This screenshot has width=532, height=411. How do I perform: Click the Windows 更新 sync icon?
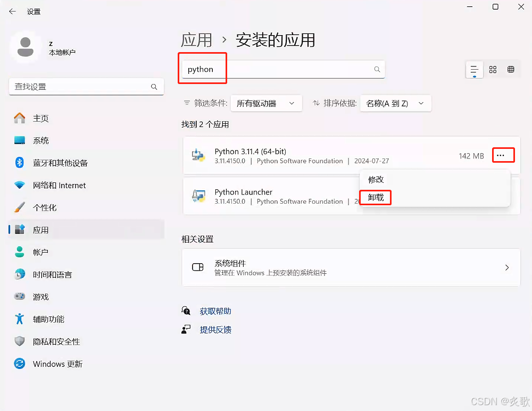coord(20,364)
